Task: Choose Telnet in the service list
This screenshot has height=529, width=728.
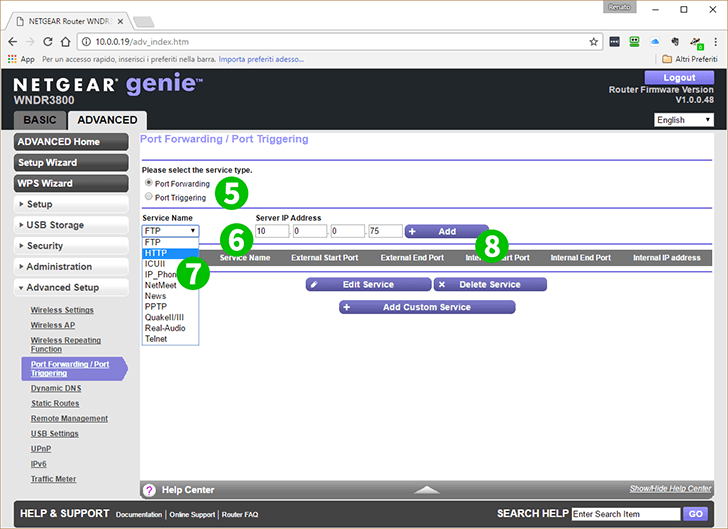Action: (170, 339)
